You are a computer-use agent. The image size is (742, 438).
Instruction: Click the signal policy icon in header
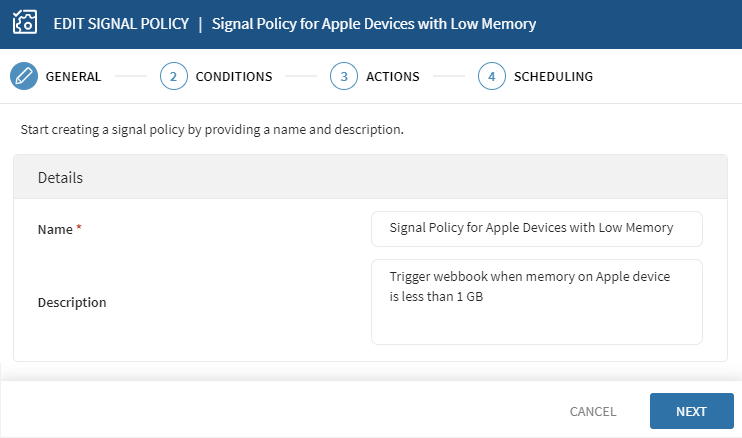pos(23,23)
